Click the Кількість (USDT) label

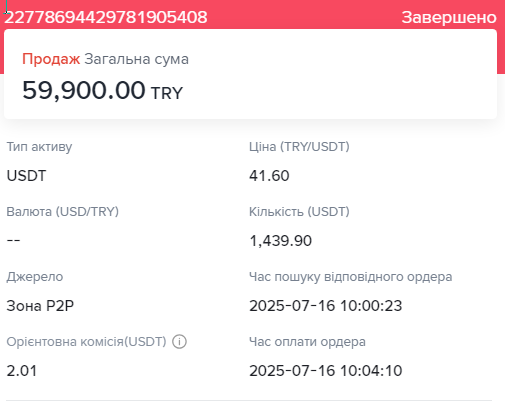pos(299,212)
